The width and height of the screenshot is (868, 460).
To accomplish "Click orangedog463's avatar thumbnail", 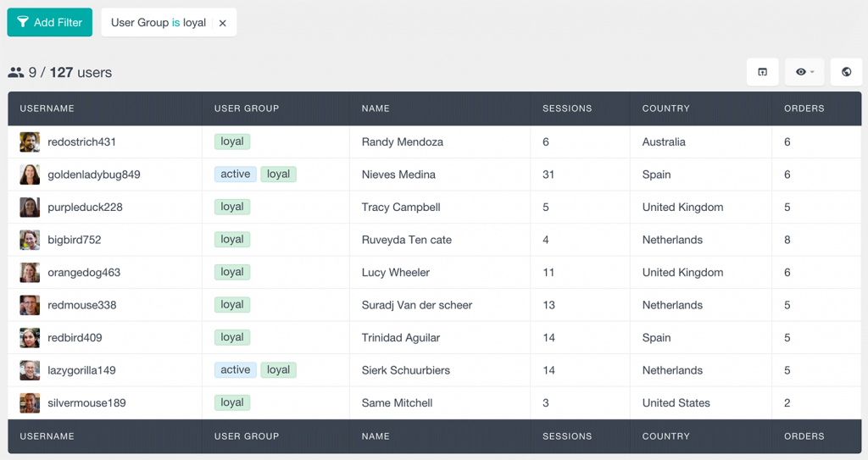I will [30, 273].
